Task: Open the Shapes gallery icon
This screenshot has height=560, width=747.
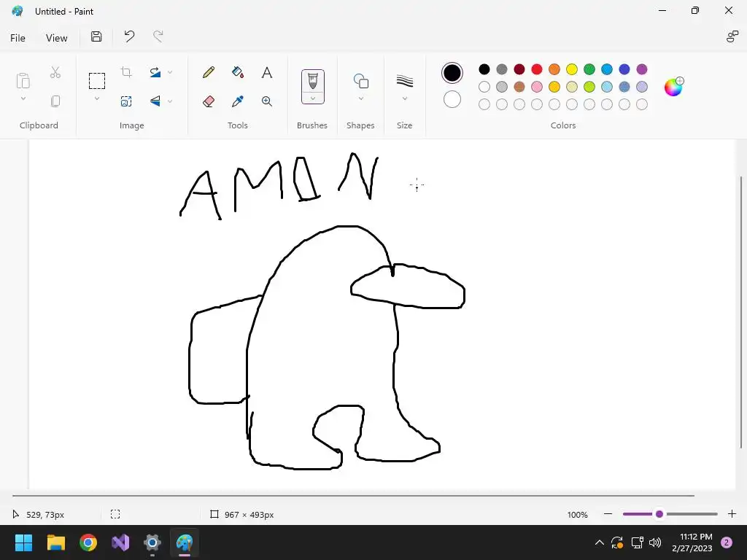Action: pos(360,81)
